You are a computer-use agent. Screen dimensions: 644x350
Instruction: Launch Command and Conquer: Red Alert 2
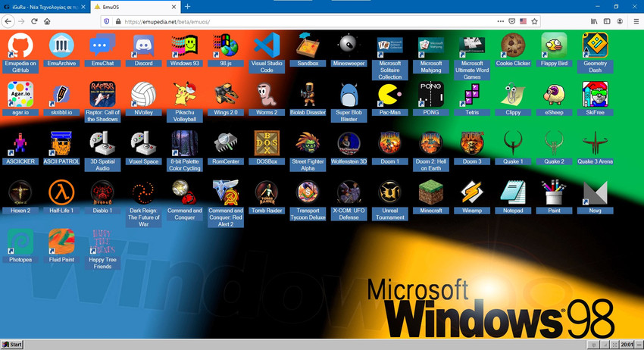point(226,192)
